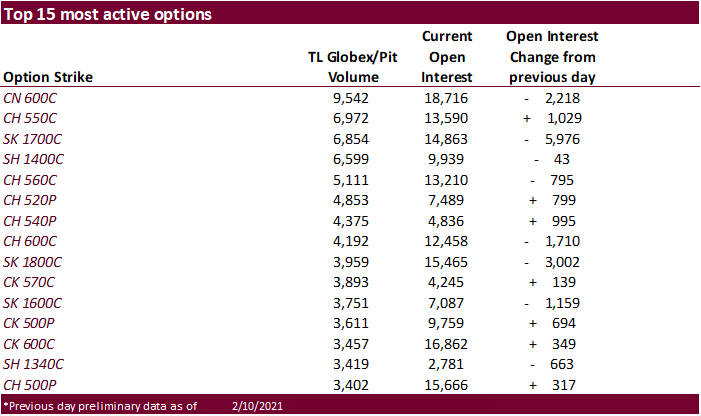Select the change value 5,976
The width and height of the screenshot is (701, 416).
[565, 138]
